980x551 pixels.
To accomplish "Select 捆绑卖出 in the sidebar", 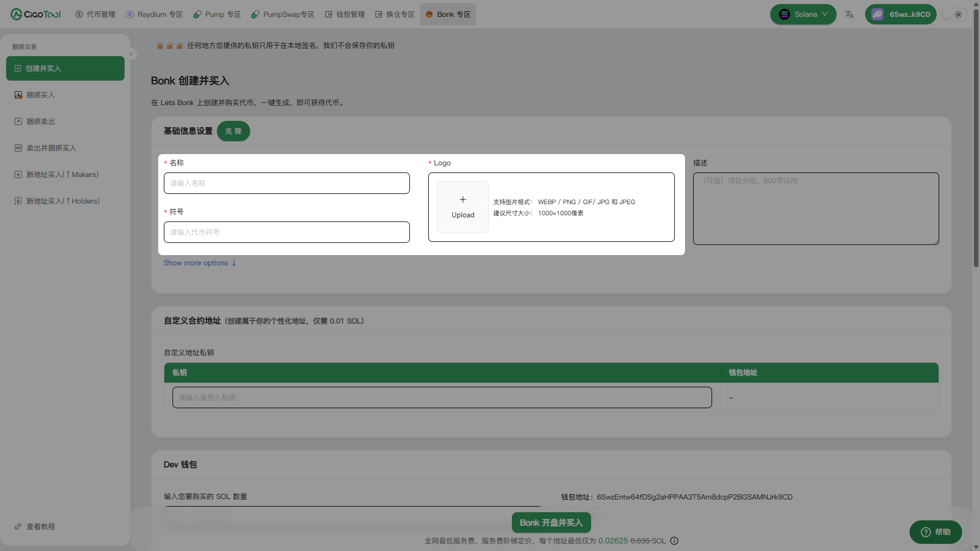I will click(x=65, y=121).
